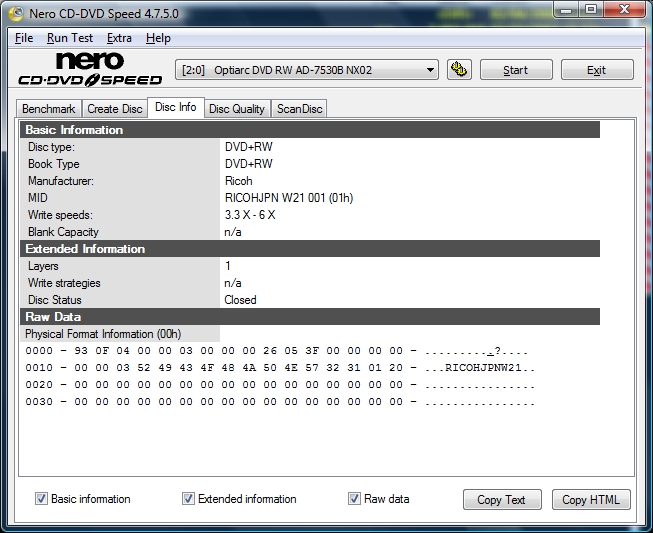Toggle the Basic information checkbox

click(x=41, y=498)
